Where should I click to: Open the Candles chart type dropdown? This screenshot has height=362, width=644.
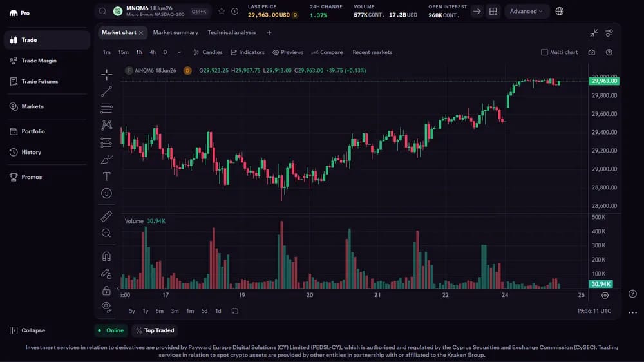tap(208, 52)
